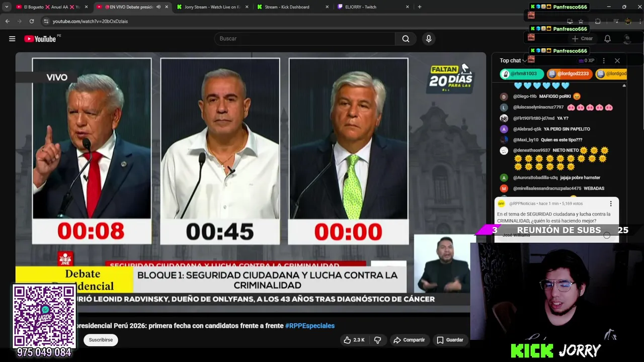The height and width of the screenshot is (362, 644).
Task: Expand the Top chat dropdown
Action: pyautogui.click(x=513, y=60)
